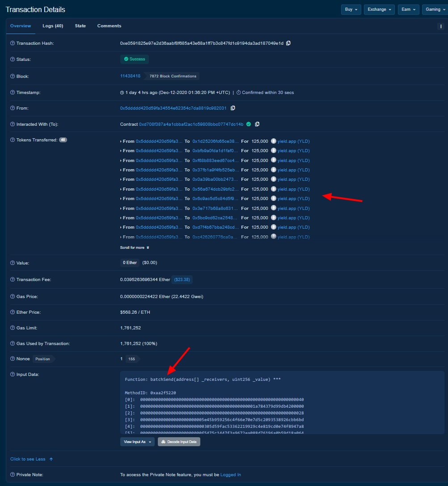Click Scroll for more under Tokens Transferred
This screenshot has height=486, width=448.
point(133,247)
